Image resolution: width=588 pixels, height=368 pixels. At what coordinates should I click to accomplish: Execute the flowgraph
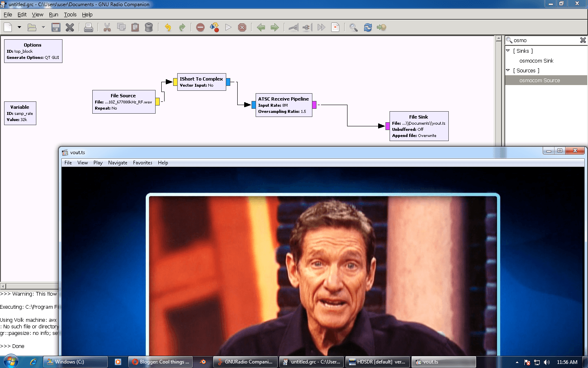click(228, 27)
